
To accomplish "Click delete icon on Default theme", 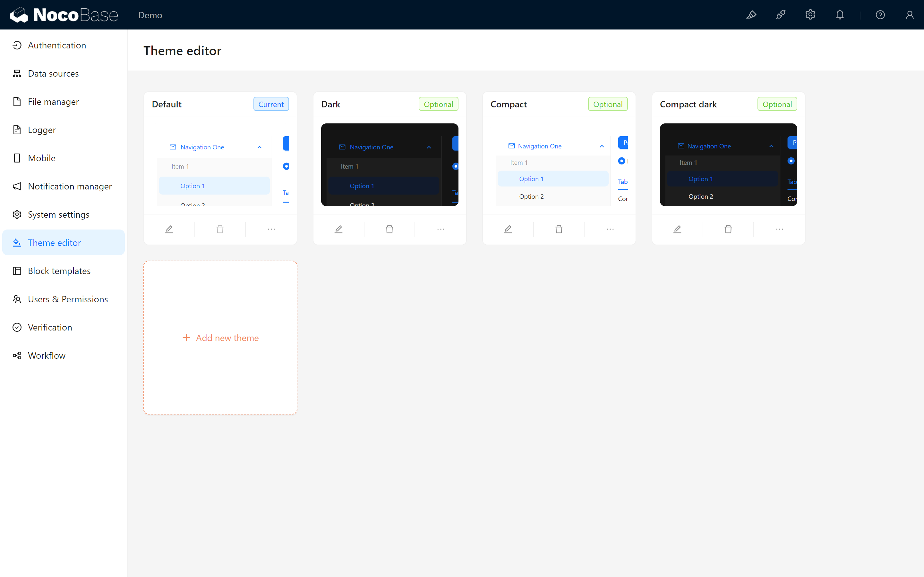I will (x=220, y=229).
